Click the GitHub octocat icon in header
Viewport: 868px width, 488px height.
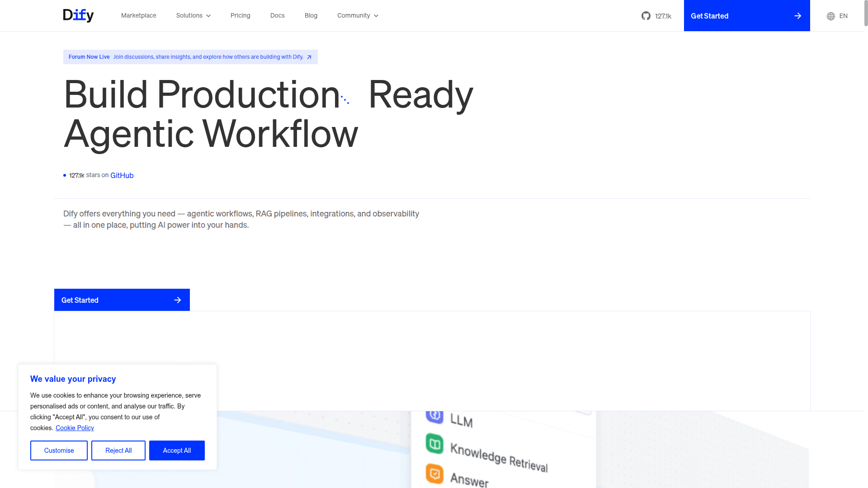click(x=646, y=16)
